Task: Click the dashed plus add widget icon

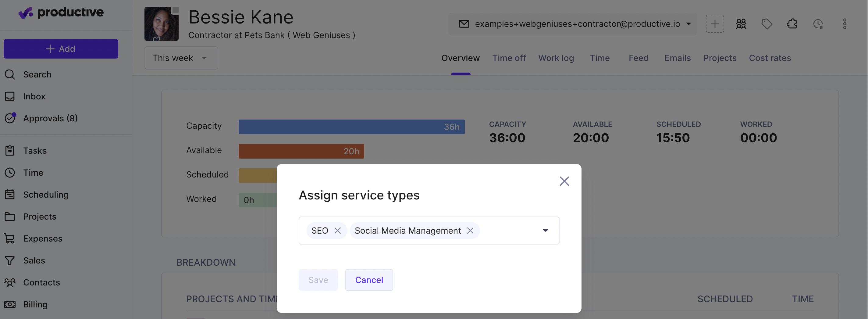Action: point(715,24)
